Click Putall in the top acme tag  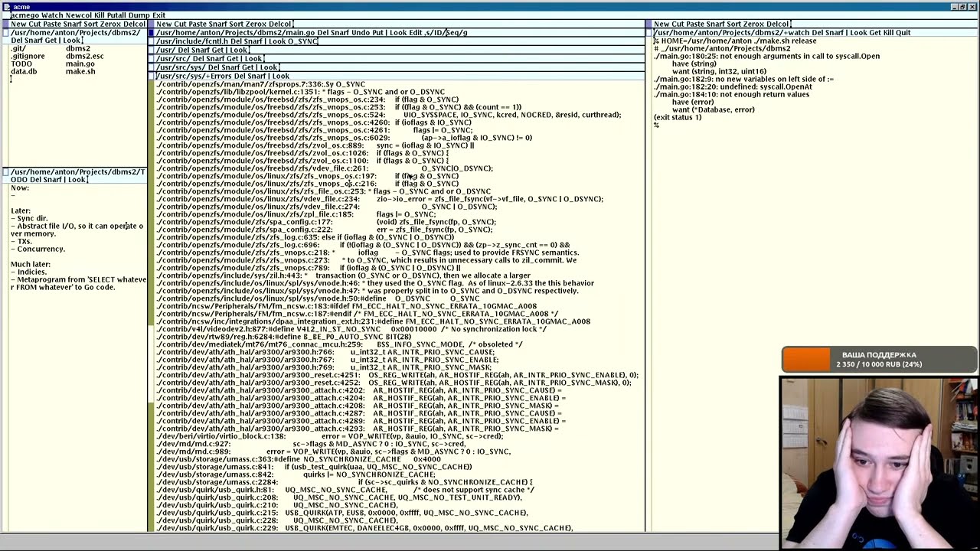[x=116, y=15]
